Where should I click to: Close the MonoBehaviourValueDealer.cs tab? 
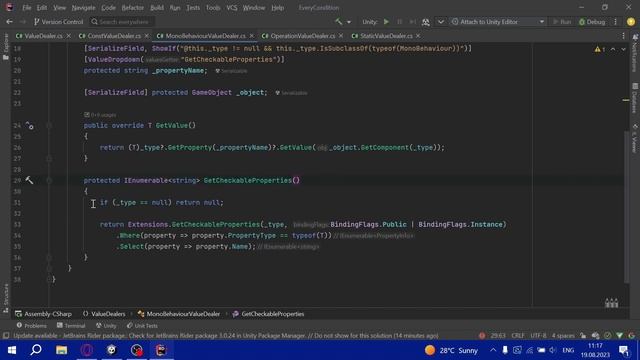251,36
